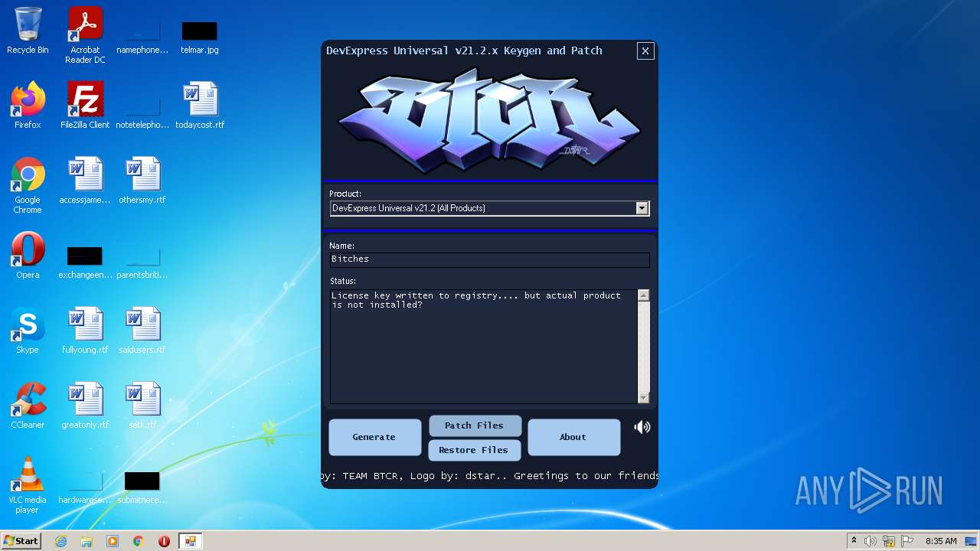980x551 pixels.
Task: Click the Patch Files button
Action: pos(475,425)
